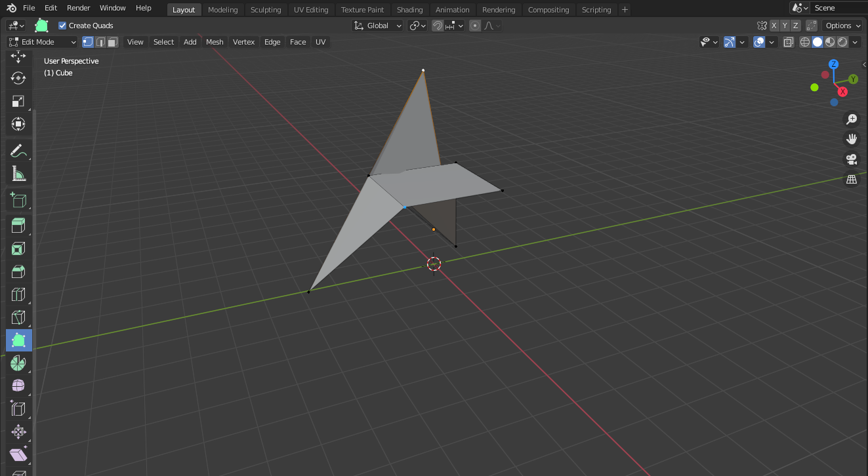Screen dimensions: 868x476
Task: Click the zoom magnifier in the viewport sidebar
Action: click(x=851, y=119)
